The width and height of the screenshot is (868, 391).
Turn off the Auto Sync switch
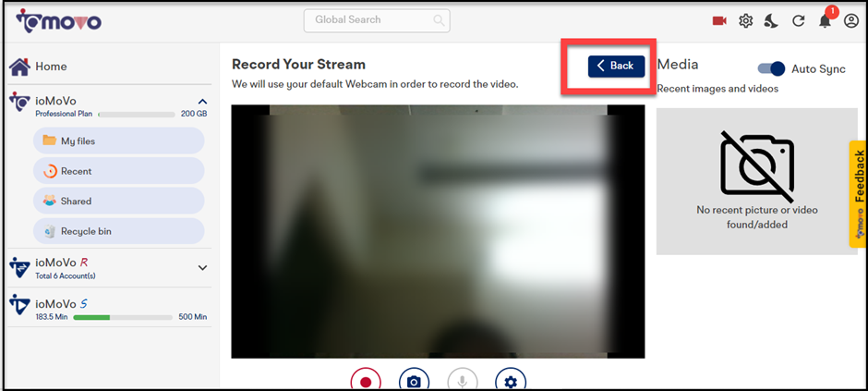tap(771, 68)
